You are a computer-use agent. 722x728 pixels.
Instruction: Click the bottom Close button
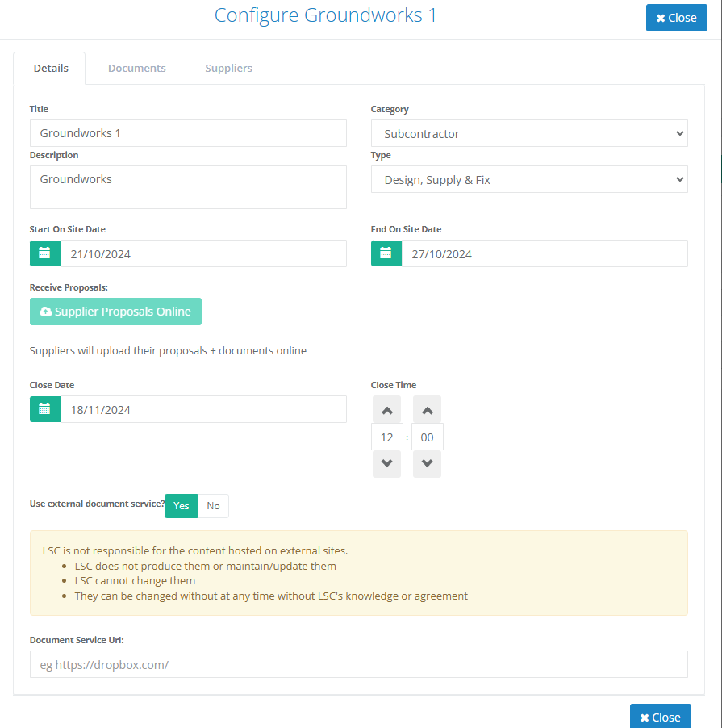click(x=660, y=717)
